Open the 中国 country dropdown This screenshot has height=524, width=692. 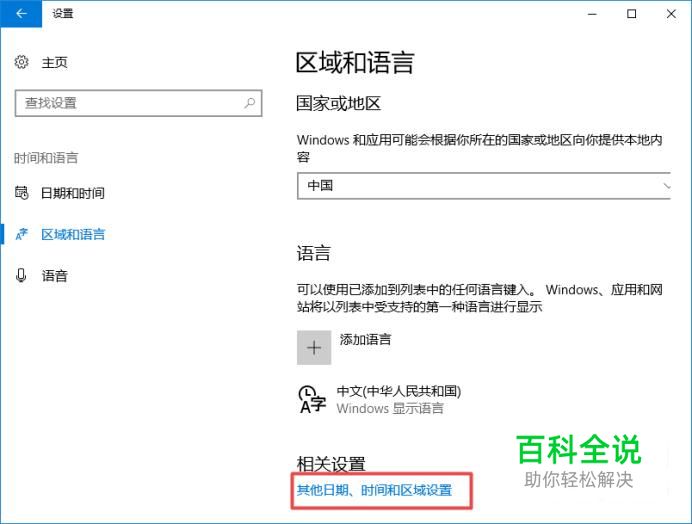point(484,186)
